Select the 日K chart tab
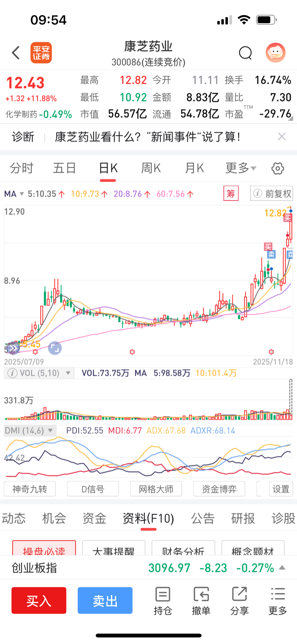 (108, 168)
